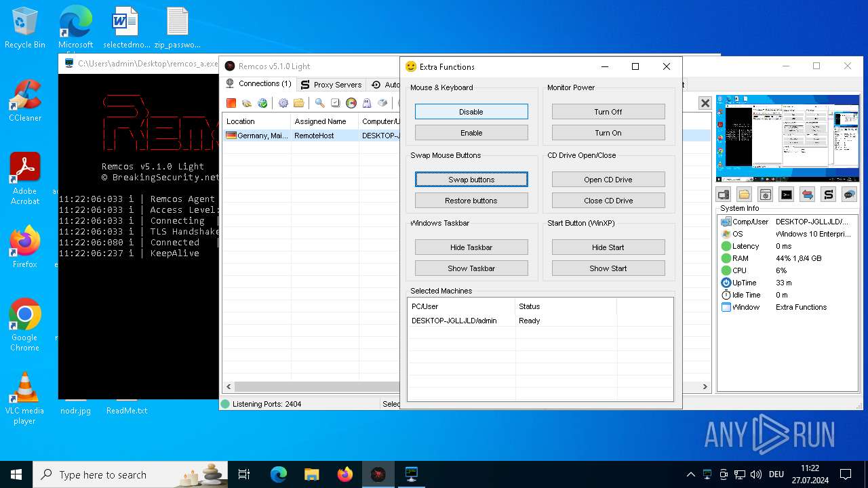
Task: Open the command prompt icon under preview
Action: (x=787, y=195)
